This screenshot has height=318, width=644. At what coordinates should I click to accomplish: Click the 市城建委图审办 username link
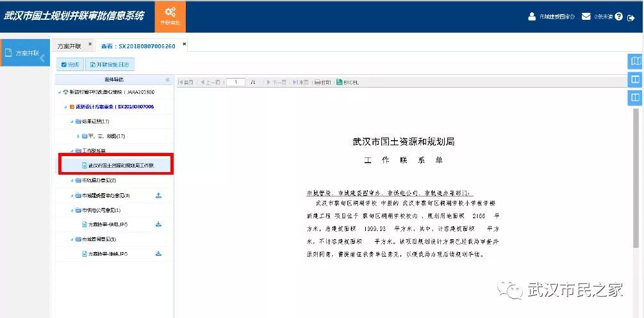click(557, 17)
